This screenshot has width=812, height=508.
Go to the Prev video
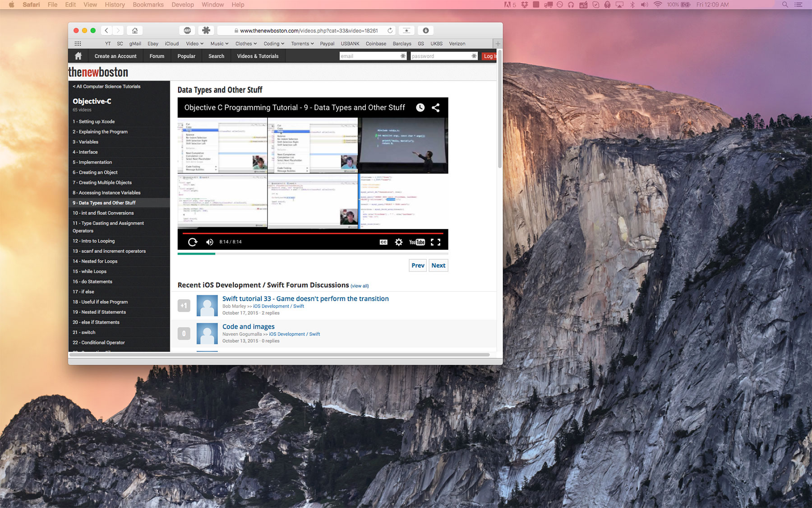click(418, 266)
